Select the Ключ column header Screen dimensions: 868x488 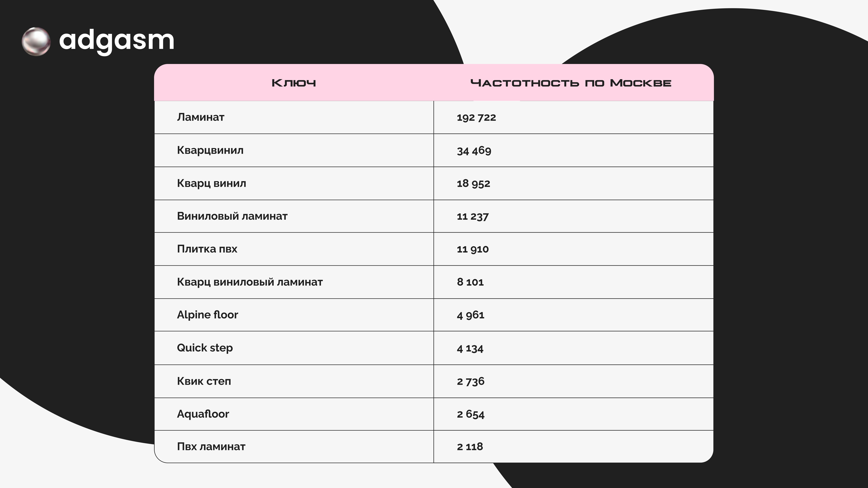[293, 83]
